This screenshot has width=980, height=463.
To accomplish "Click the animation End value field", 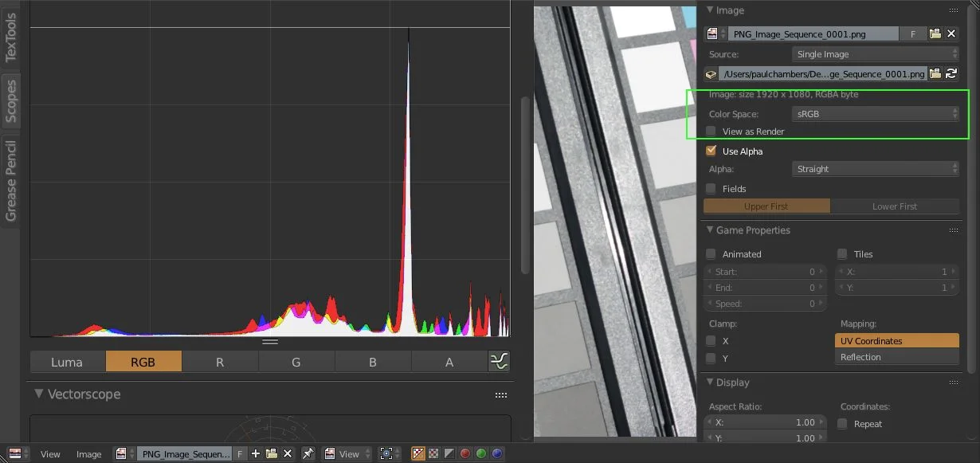I will click(766, 288).
